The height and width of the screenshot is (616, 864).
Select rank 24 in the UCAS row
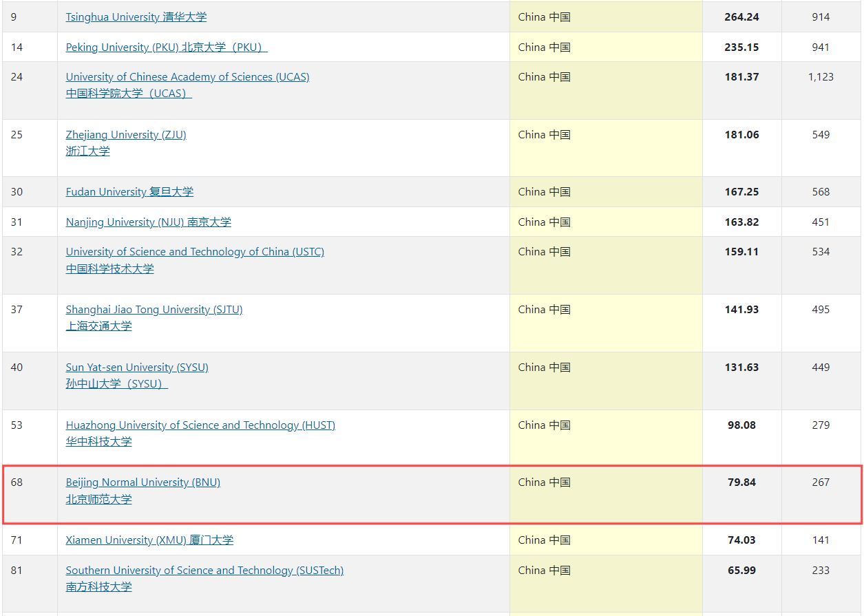[17, 77]
